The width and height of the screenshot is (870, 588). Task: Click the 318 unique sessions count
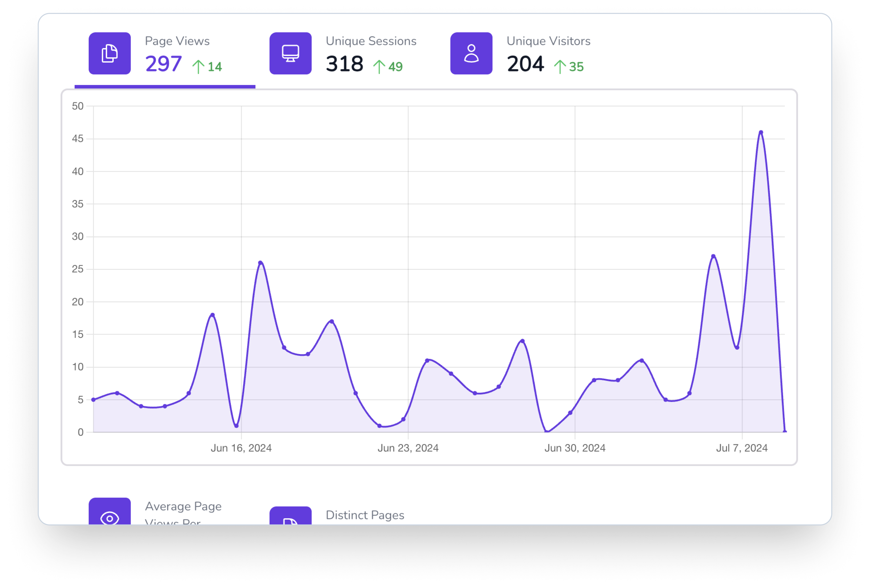click(345, 64)
